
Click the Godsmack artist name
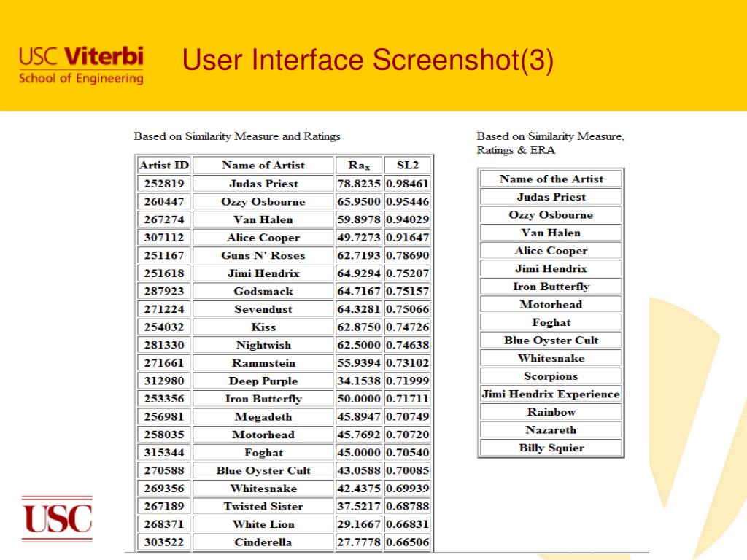pos(263,291)
